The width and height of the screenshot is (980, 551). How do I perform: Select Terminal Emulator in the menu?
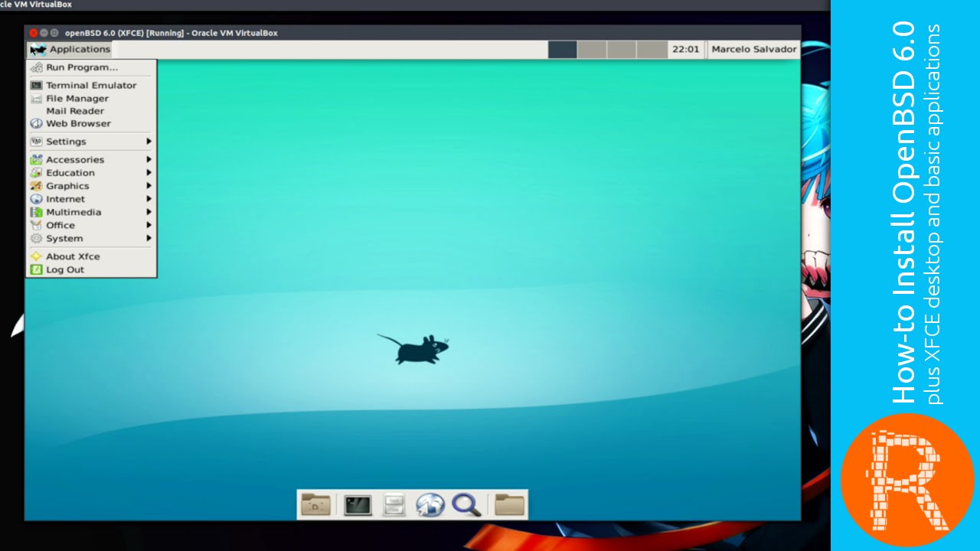(91, 86)
